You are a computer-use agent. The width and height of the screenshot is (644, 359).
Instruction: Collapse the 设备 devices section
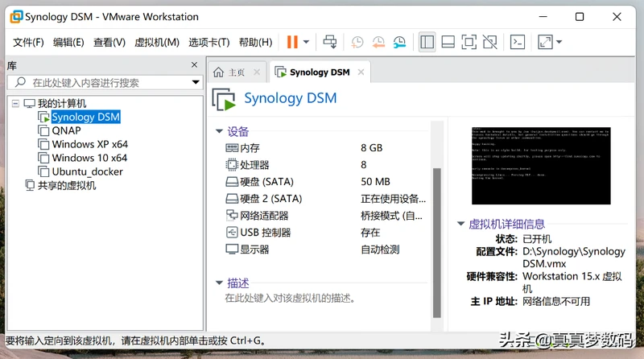219,131
